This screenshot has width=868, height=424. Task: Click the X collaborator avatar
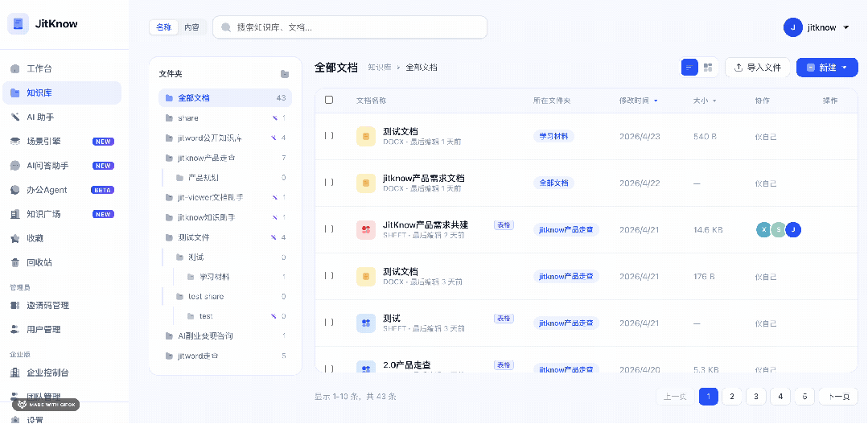pyautogui.click(x=764, y=230)
